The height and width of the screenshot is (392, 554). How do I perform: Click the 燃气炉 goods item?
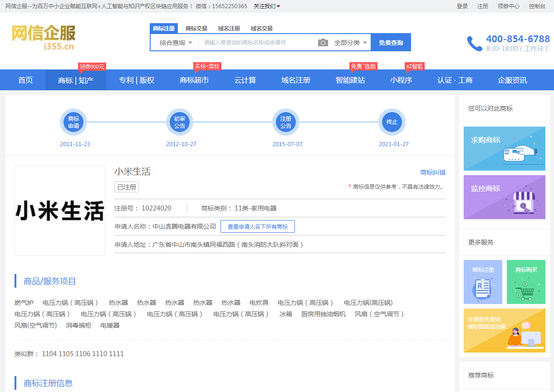[24, 303]
